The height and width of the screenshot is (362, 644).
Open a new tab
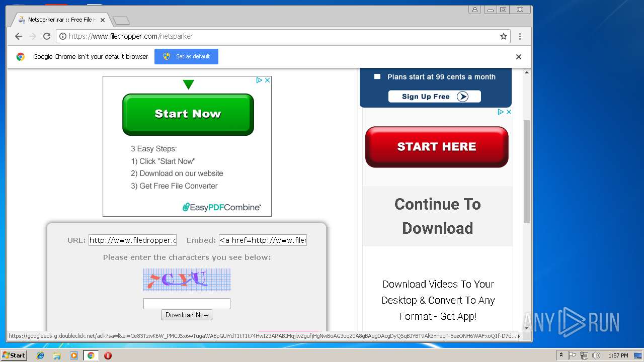(121, 20)
